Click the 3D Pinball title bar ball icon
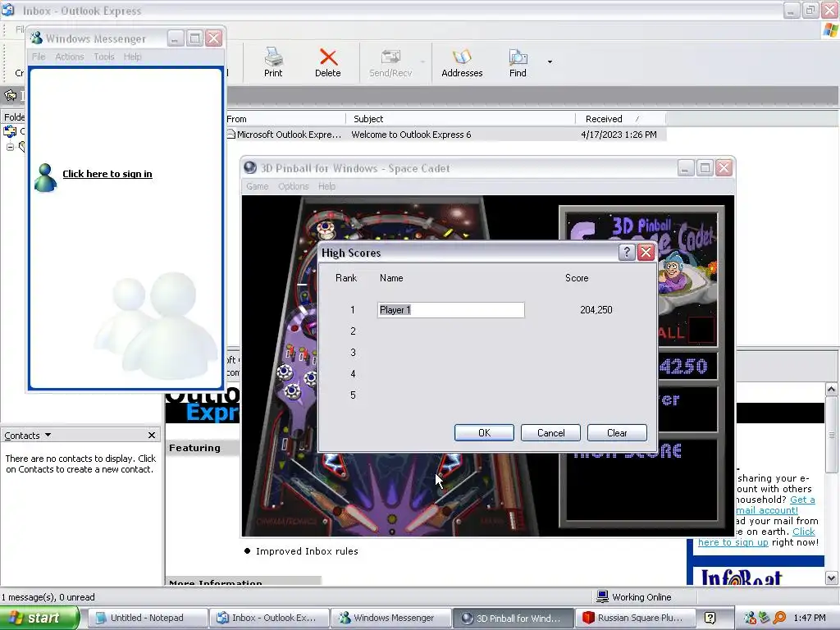 tap(250, 167)
